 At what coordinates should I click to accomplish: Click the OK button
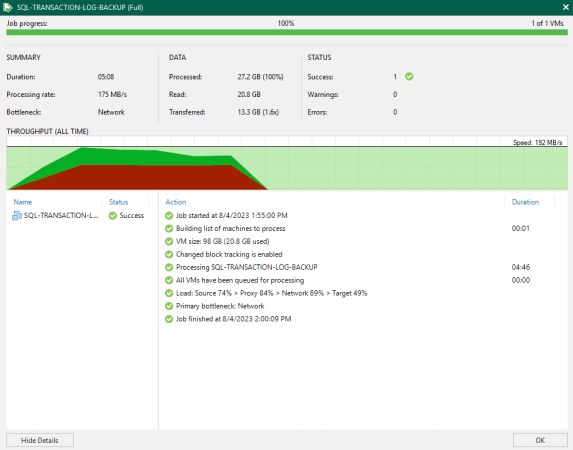(x=540, y=440)
